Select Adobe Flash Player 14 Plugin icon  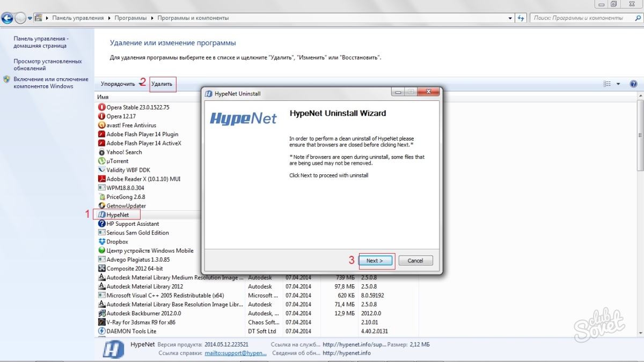point(102,134)
